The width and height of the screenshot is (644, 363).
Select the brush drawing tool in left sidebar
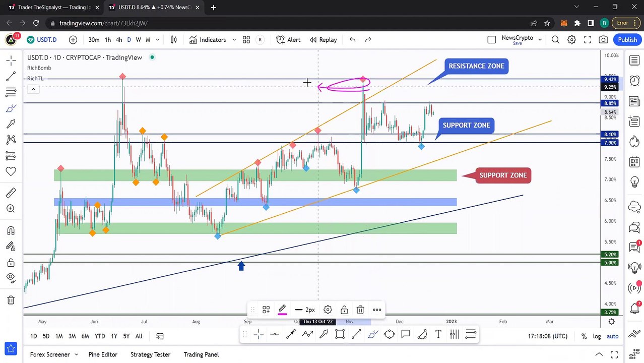coord(11,108)
